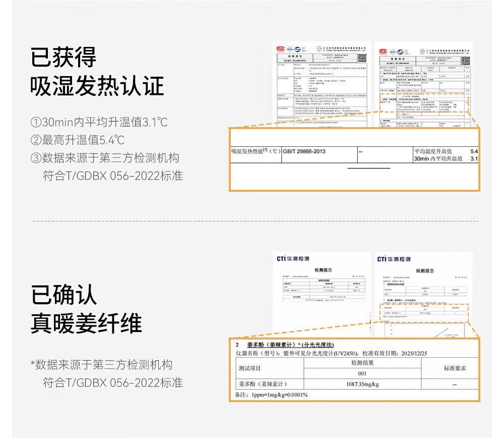Click the GB/T 29866-2013 table cell
The height and width of the screenshot is (447, 504).
[x=304, y=151]
